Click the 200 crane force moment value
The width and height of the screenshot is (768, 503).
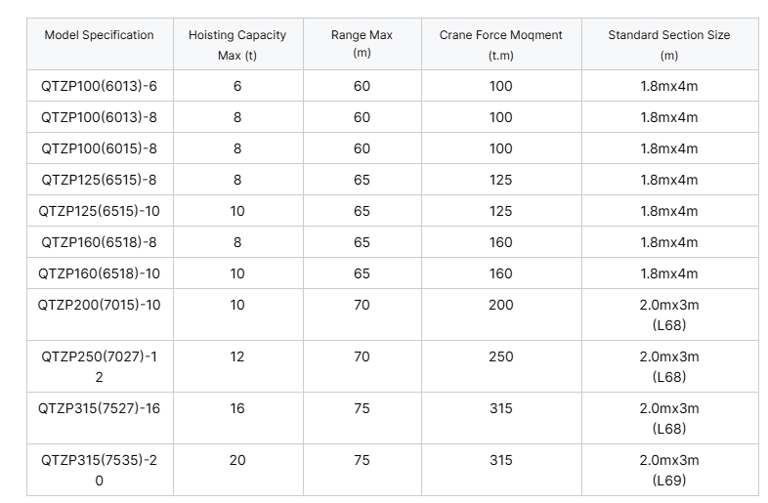[x=501, y=305]
